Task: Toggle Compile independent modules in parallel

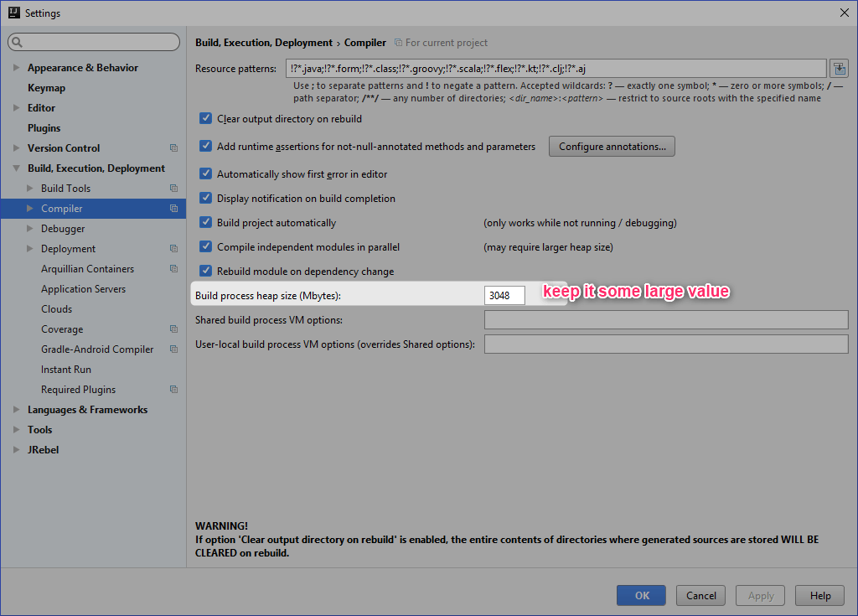Action: click(x=205, y=246)
